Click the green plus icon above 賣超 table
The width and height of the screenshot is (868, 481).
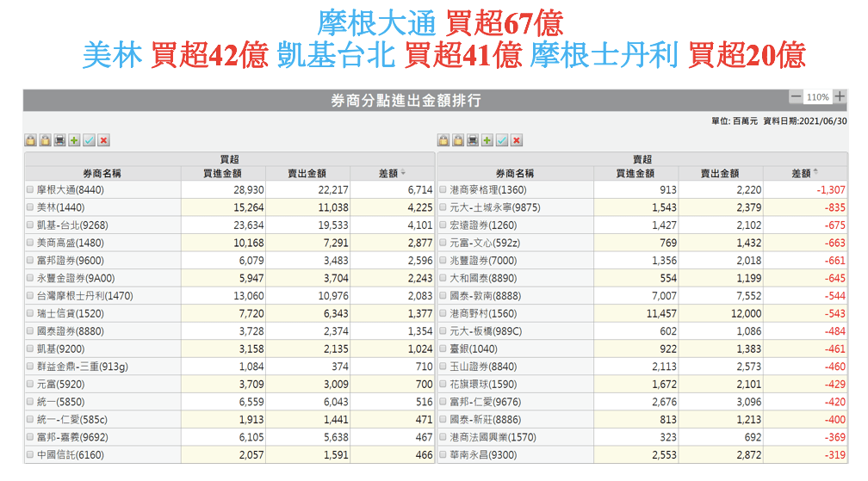487,140
